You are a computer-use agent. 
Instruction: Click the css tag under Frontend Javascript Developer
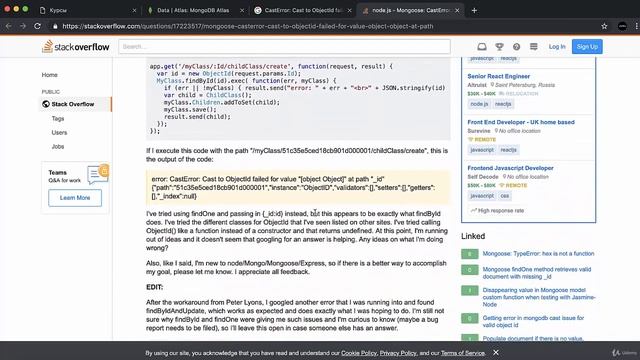click(504, 196)
